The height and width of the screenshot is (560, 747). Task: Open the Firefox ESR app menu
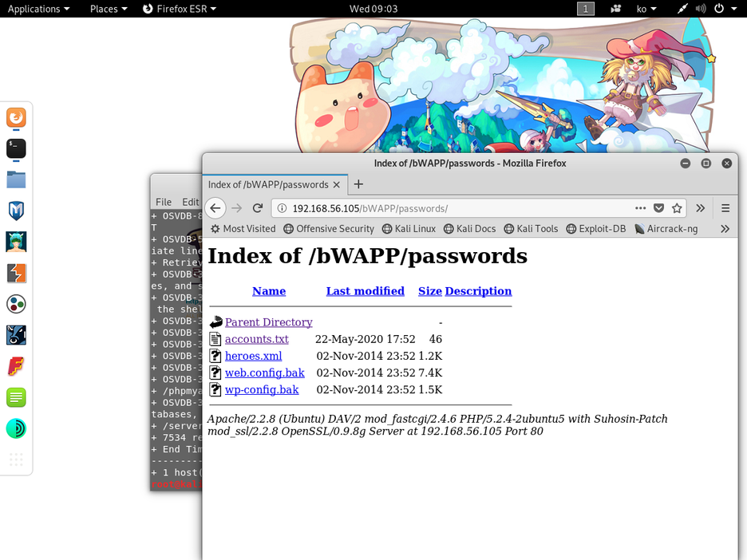pos(180,9)
